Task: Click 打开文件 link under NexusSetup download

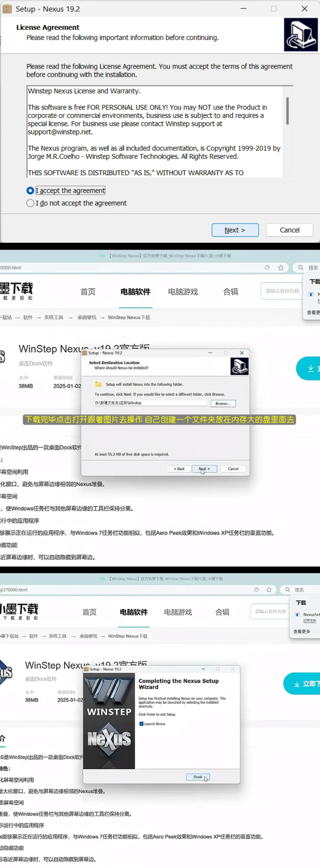Action: (310, 620)
